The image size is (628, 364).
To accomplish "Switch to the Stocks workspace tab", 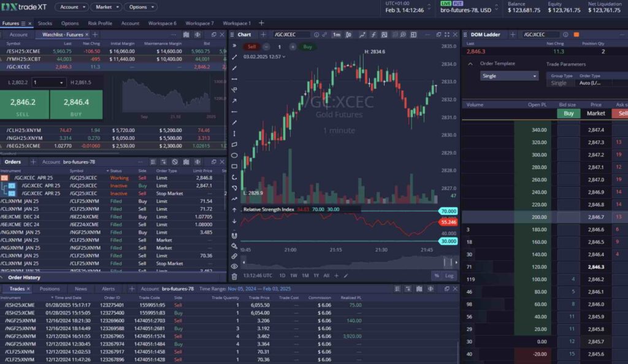I will [x=45, y=23].
